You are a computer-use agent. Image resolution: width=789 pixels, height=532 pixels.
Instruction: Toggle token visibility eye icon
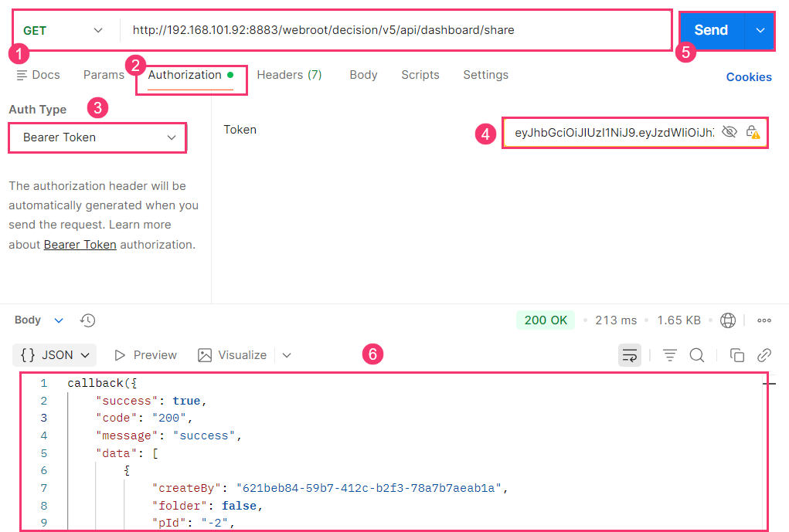pos(729,132)
